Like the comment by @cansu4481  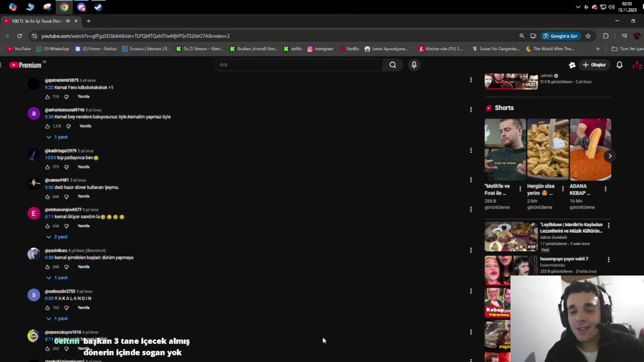pyautogui.click(x=47, y=197)
